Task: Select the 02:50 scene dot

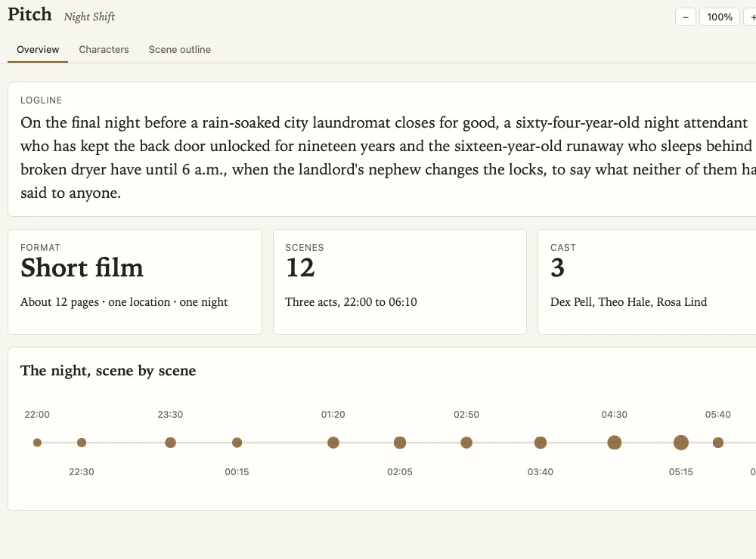Action: [466, 443]
